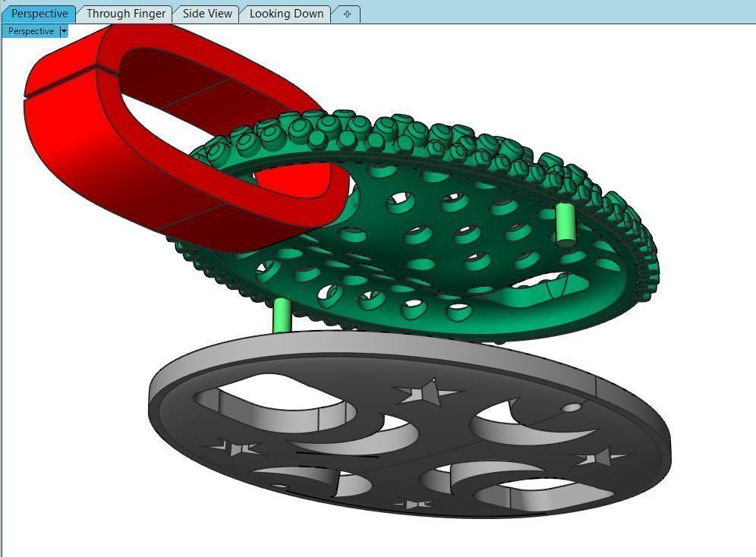Viewport: 756px width, 557px height.
Task: Pick the light green peg near beaded edge
Action: (565, 225)
